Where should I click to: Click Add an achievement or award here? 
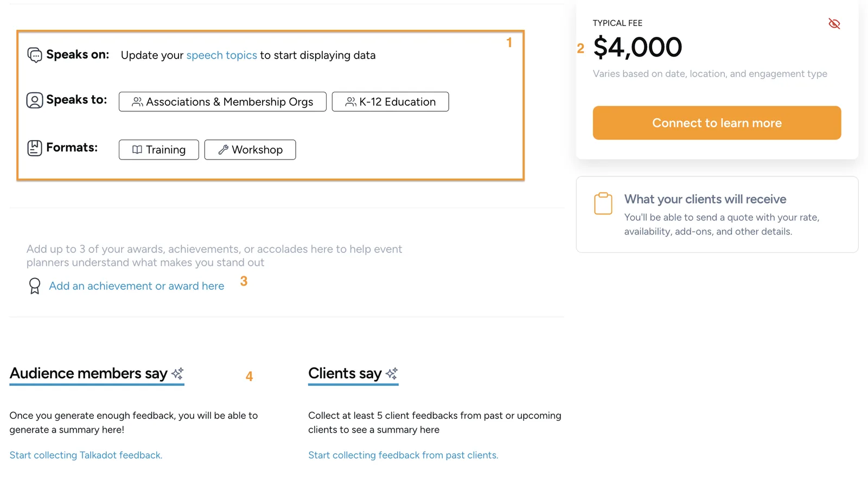(137, 286)
